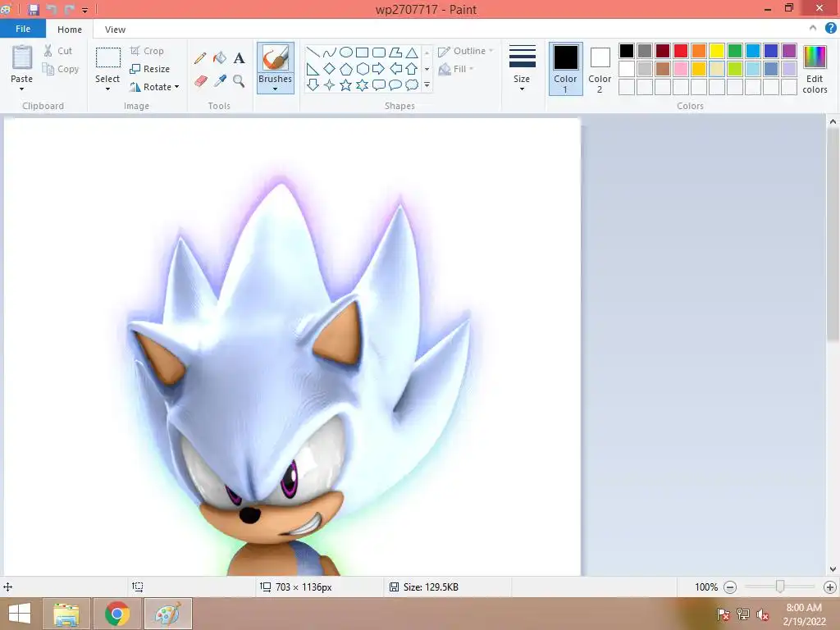Choose the Down arrow shape
Viewport: 840px width, 630px height.
tap(313, 84)
